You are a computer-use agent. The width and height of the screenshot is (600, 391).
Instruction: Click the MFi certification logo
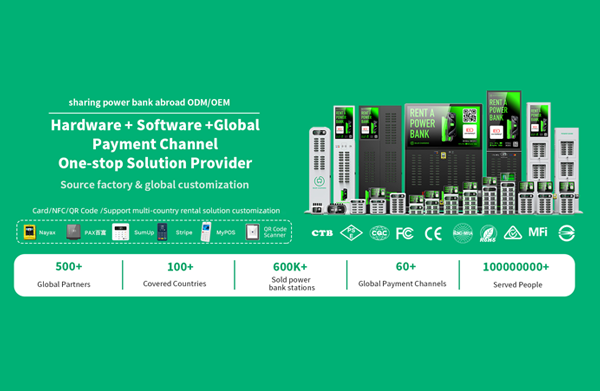[x=538, y=232]
